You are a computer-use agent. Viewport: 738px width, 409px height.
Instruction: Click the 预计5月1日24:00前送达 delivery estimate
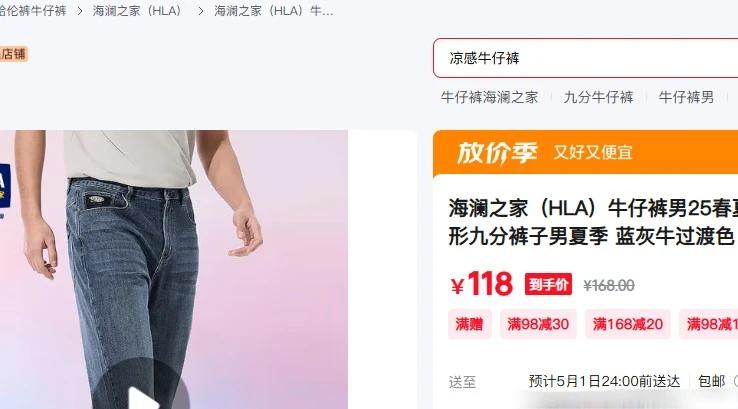click(x=604, y=381)
